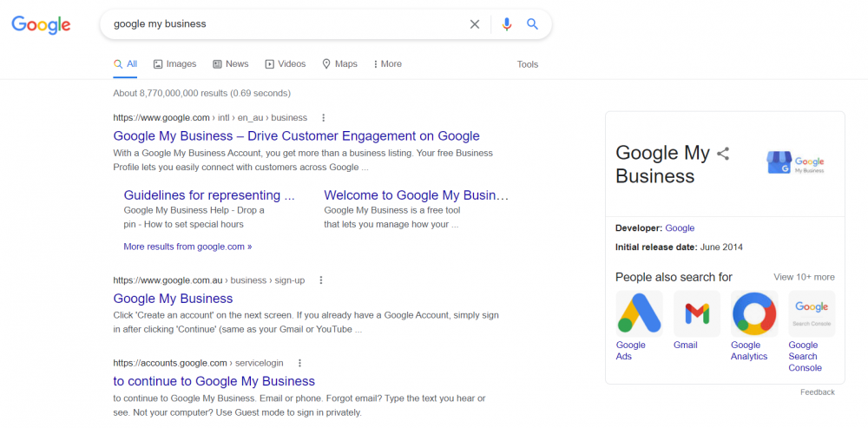Image resolution: width=868 pixels, height=428 pixels.
Task: Open the 'Google Search Console' text link
Action: click(x=805, y=357)
